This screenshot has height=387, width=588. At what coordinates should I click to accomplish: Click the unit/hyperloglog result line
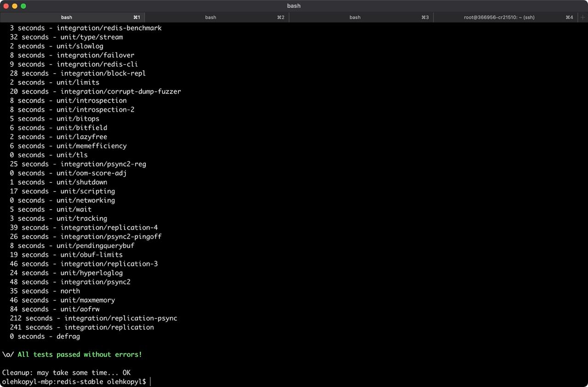(66, 273)
